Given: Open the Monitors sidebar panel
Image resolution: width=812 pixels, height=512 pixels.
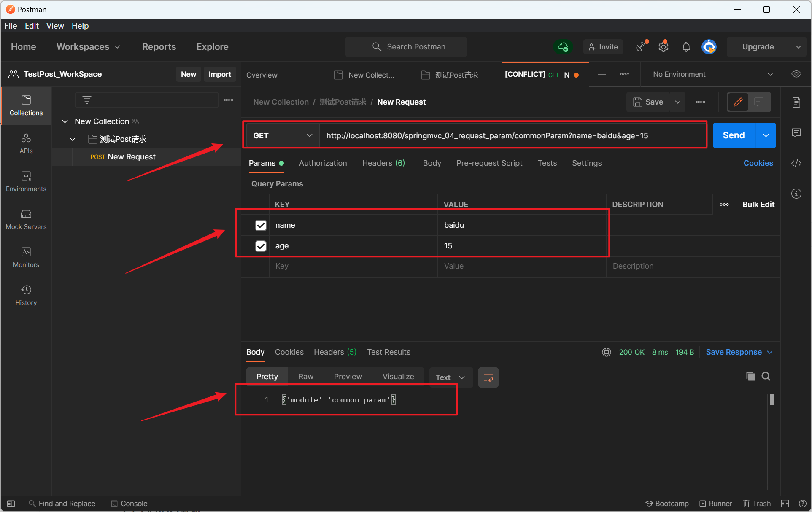Looking at the screenshot, I should tap(26, 257).
